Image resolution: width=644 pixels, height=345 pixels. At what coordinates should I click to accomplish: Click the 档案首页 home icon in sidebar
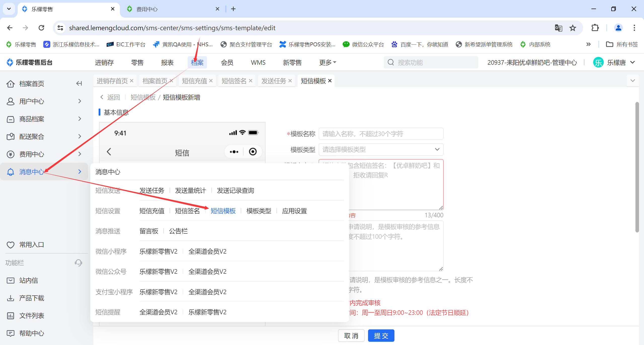pyautogui.click(x=10, y=84)
